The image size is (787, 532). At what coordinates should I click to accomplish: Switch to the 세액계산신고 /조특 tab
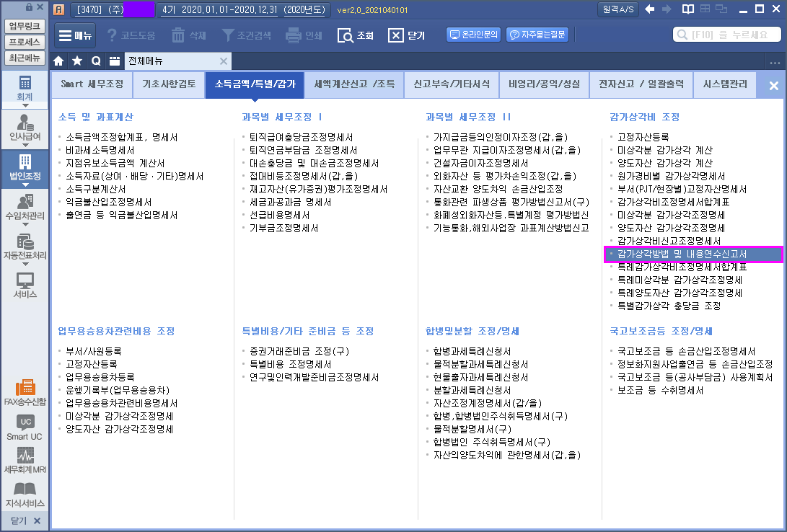coord(354,84)
